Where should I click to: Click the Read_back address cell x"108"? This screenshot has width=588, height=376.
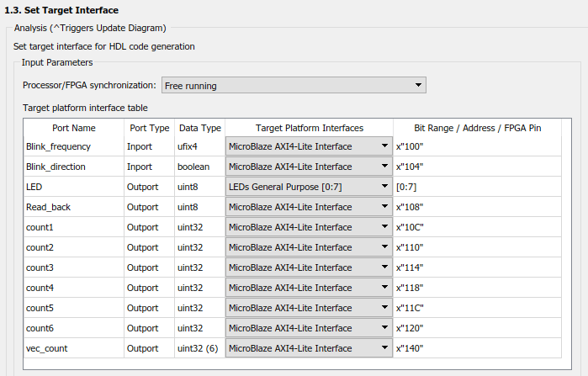[x=476, y=207]
